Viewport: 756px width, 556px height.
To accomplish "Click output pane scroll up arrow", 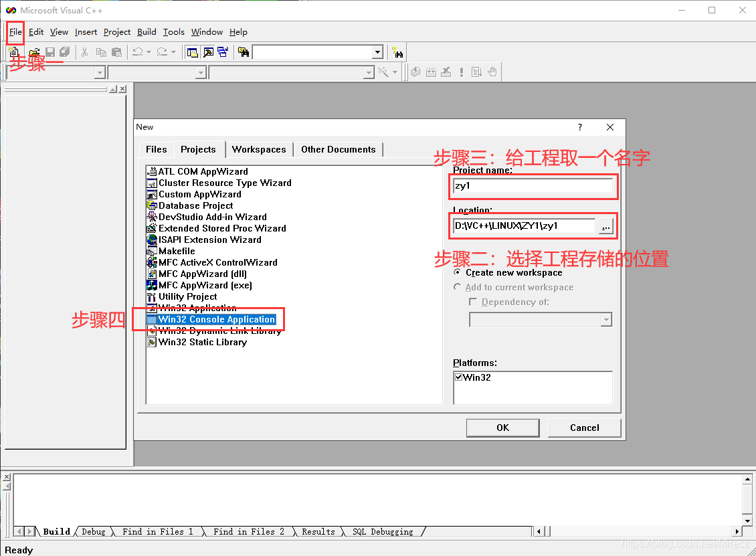I will [747, 479].
